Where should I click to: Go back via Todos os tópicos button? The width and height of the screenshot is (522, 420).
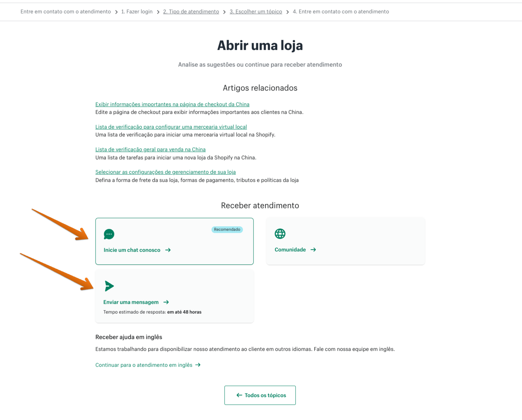pyautogui.click(x=260, y=395)
